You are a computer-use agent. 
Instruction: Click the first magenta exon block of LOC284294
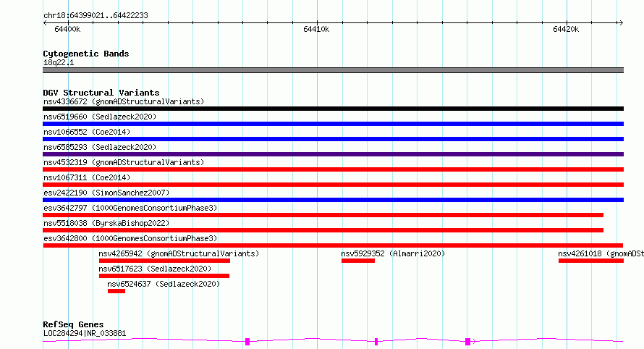(247, 342)
